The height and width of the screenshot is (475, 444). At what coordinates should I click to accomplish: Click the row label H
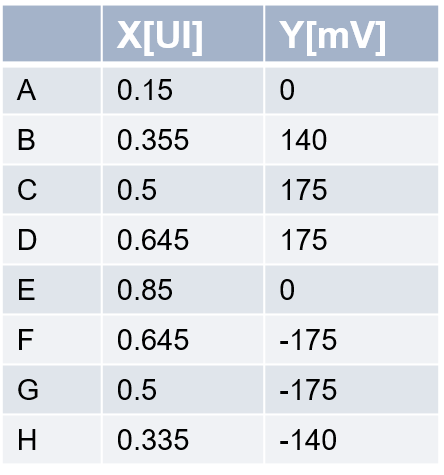pyautogui.click(x=27, y=440)
